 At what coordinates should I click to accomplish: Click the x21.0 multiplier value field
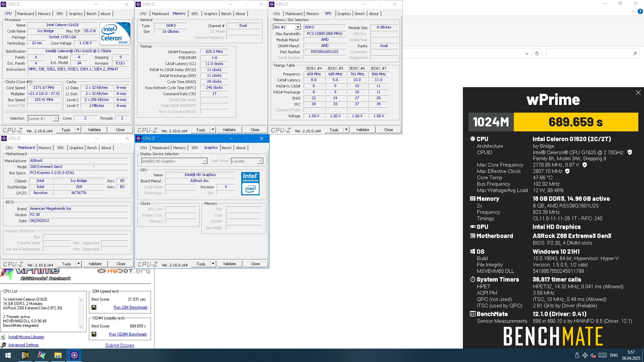pyautogui.click(x=44, y=94)
